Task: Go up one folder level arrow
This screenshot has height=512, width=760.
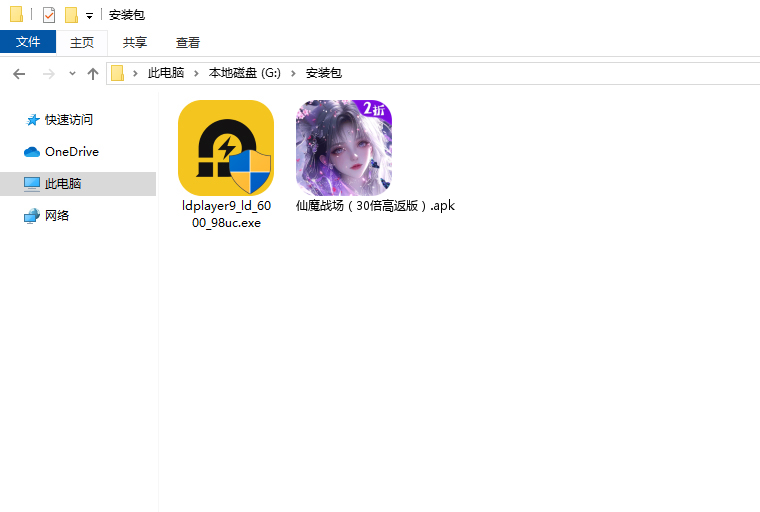Action: pos(93,74)
